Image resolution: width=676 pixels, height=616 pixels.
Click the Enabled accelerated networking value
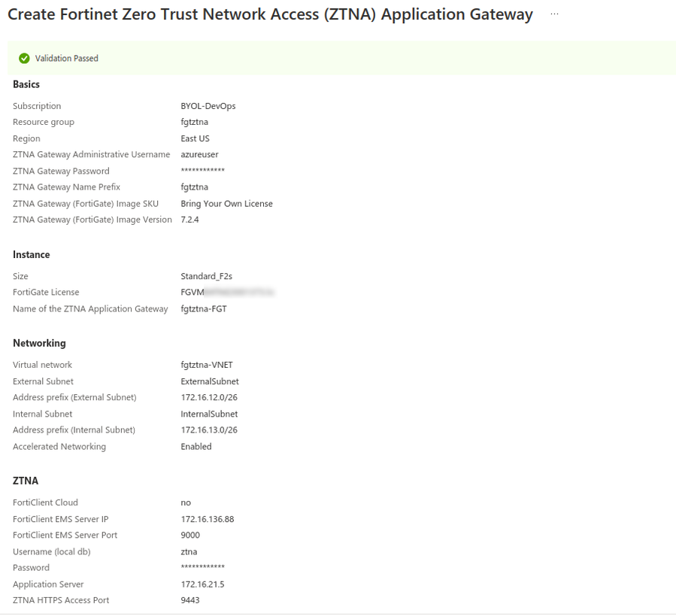point(195,446)
